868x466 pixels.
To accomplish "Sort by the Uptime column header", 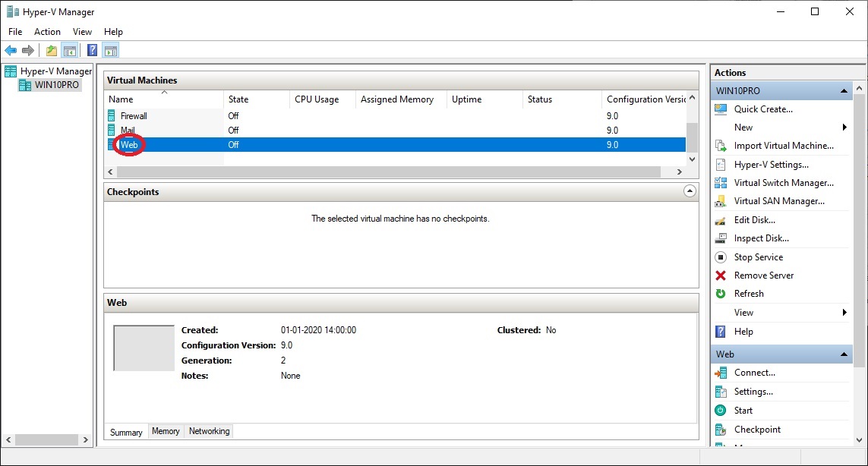I will point(485,99).
